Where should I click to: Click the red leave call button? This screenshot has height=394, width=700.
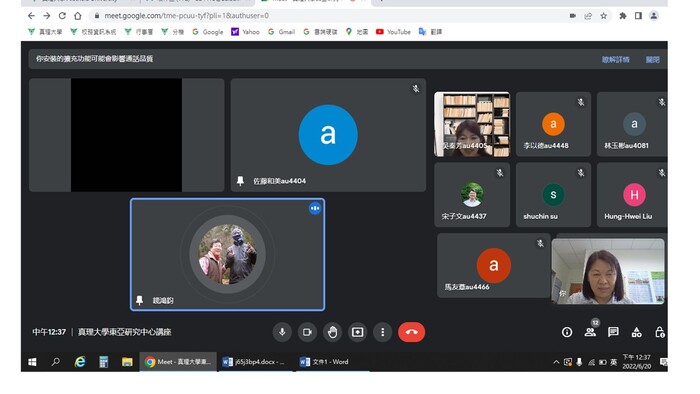tap(411, 332)
